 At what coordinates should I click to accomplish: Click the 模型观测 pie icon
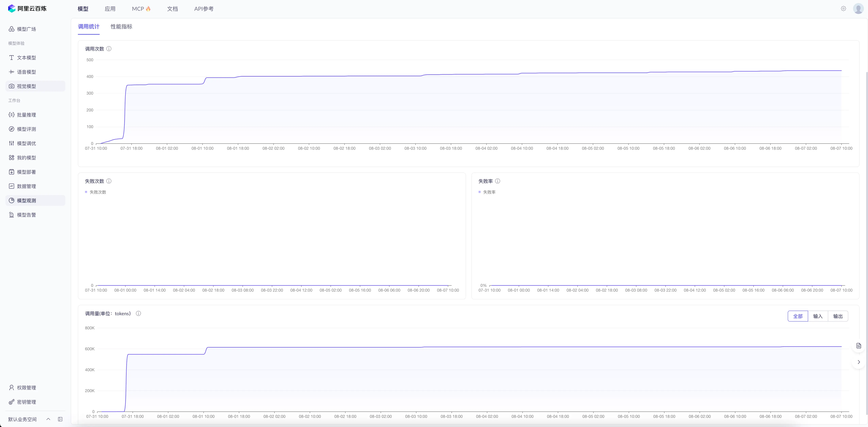pos(11,201)
